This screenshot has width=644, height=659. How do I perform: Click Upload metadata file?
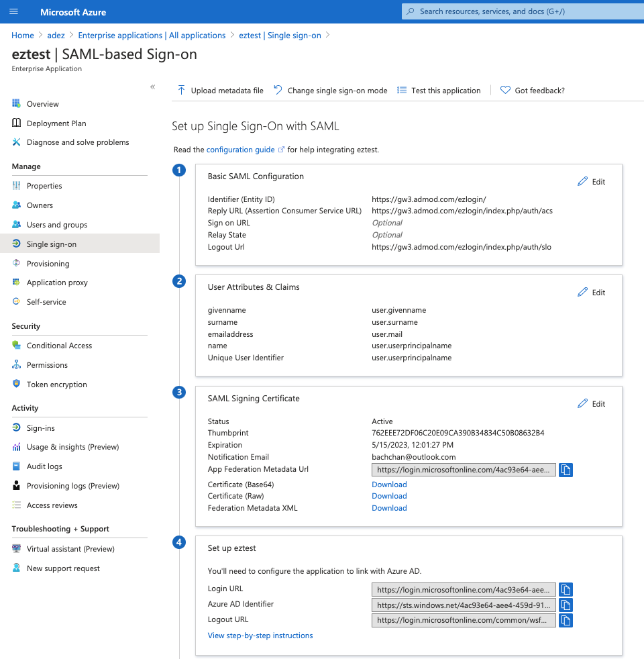(x=220, y=91)
